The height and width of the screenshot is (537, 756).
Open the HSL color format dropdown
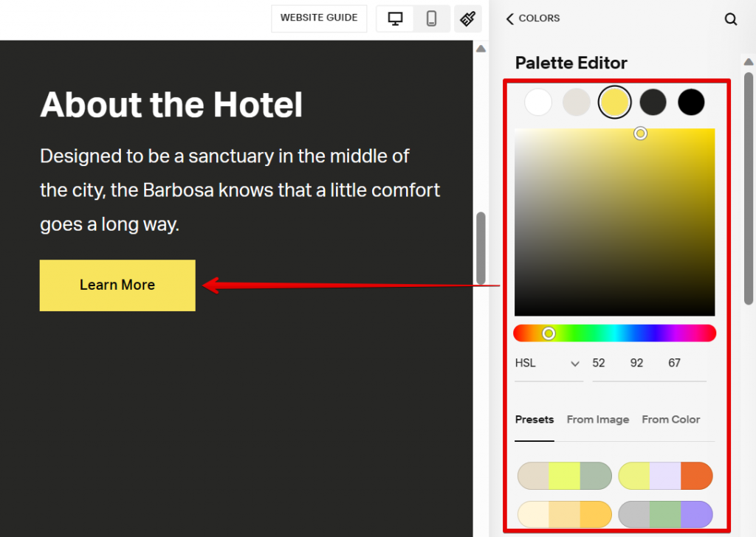coord(548,363)
